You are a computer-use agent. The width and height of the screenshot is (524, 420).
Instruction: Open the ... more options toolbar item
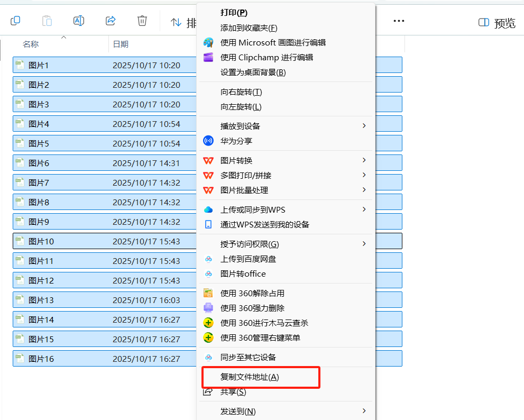(x=398, y=21)
